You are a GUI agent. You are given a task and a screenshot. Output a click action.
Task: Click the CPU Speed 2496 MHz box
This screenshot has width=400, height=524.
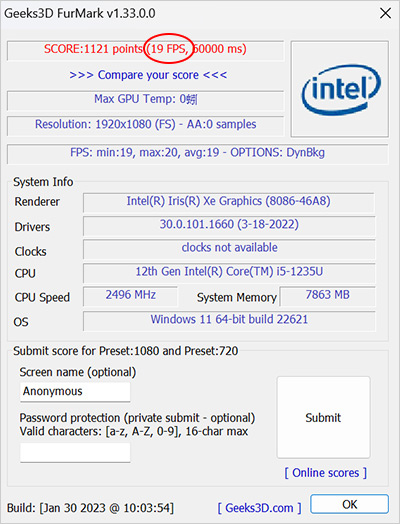pos(130,296)
